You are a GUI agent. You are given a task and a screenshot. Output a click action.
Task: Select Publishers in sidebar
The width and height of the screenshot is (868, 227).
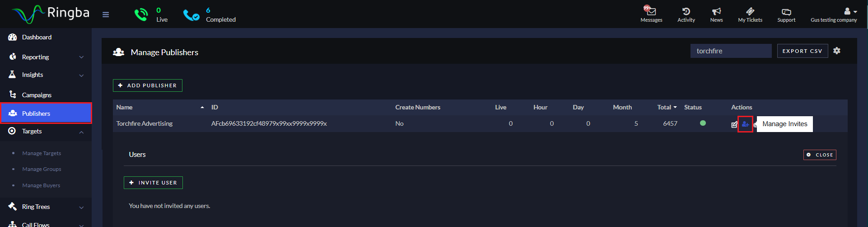pyautogui.click(x=46, y=113)
